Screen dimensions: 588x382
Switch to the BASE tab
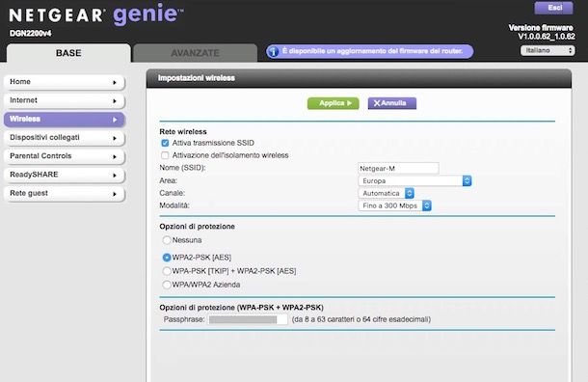(x=68, y=53)
